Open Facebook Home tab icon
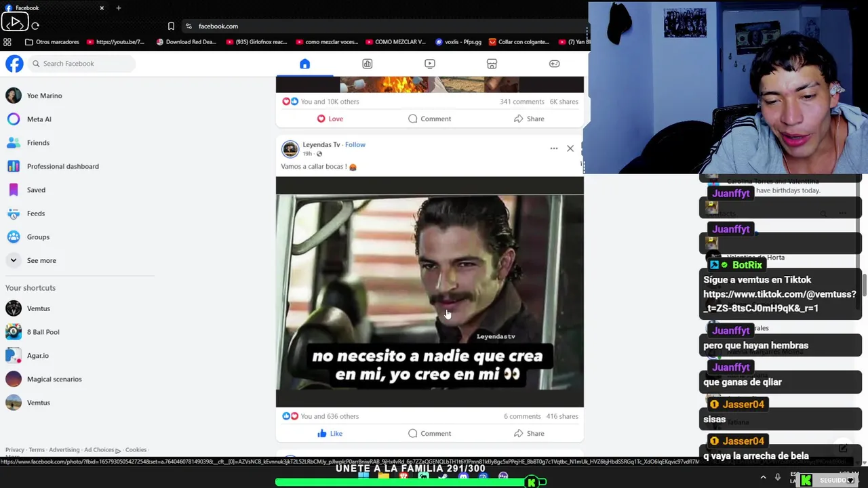 click(304, 64)
